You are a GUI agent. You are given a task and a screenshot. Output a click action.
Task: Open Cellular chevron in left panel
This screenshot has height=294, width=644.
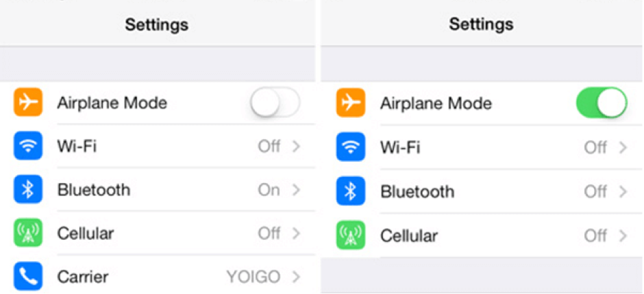[296, 234]
